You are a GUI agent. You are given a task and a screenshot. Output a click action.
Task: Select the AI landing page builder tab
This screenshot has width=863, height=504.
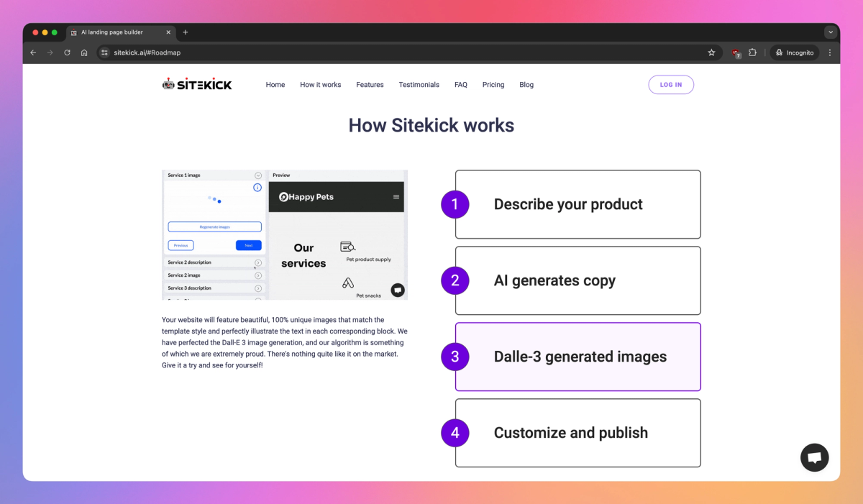121,32
